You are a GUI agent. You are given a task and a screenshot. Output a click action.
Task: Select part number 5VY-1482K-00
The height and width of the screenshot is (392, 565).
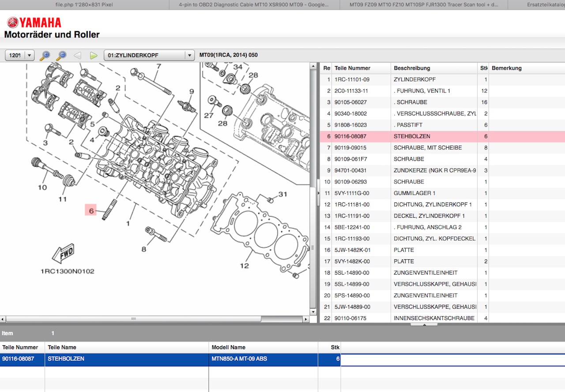click(352, 261)
